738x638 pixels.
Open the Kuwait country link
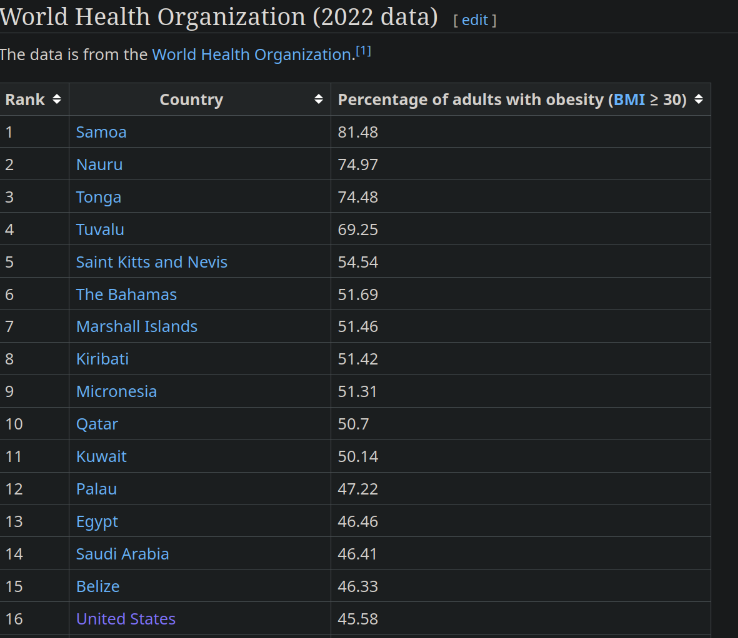pos(101,456)
